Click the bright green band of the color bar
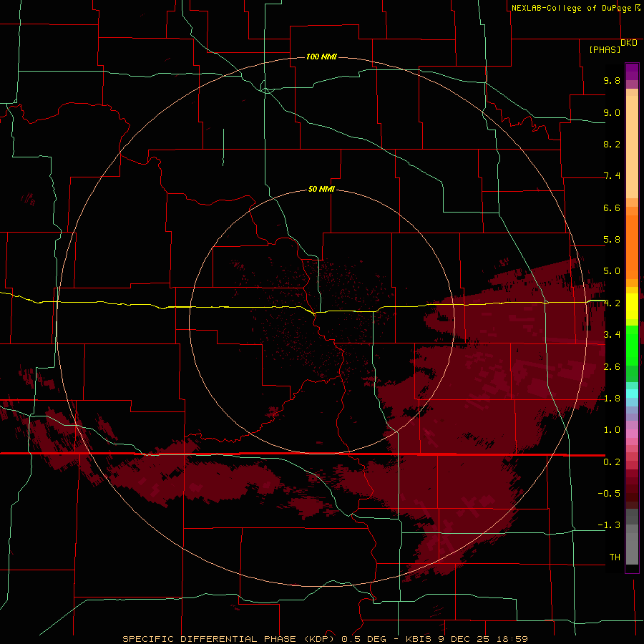 (x=632, y=346)
